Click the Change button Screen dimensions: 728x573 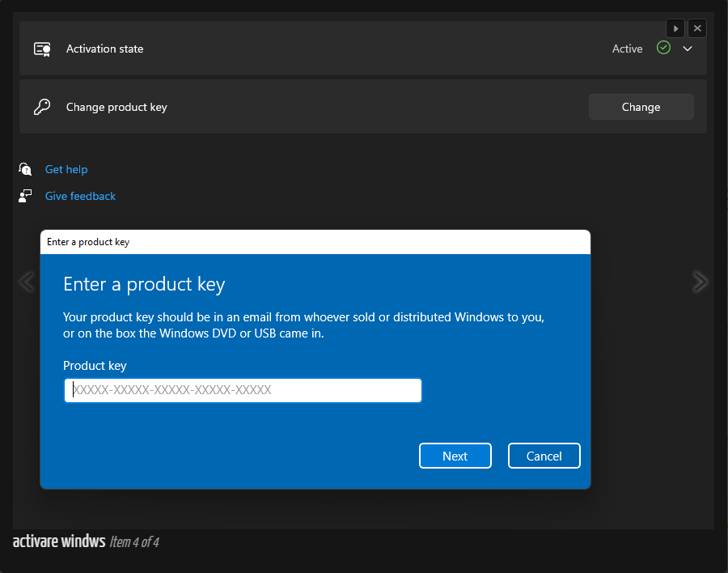(x=641, y=107)
